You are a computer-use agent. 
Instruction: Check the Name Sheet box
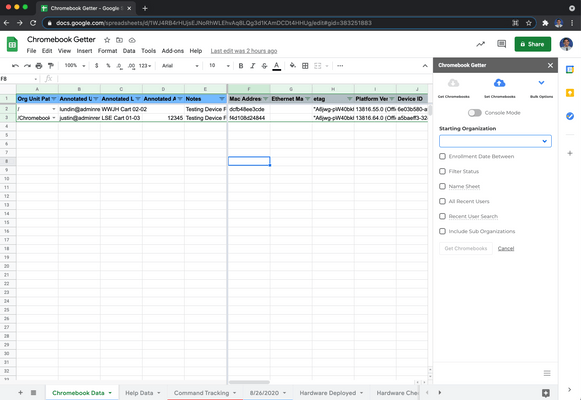(x=442, y=186)
